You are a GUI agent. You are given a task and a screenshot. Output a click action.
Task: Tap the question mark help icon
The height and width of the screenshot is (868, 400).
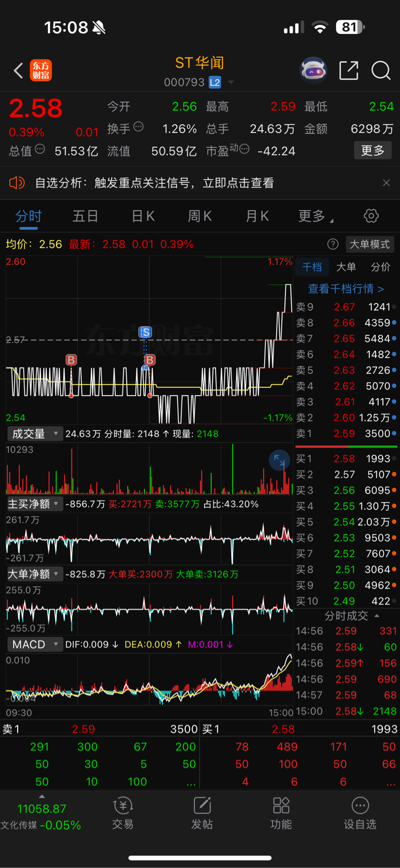[x=333, y=244]
